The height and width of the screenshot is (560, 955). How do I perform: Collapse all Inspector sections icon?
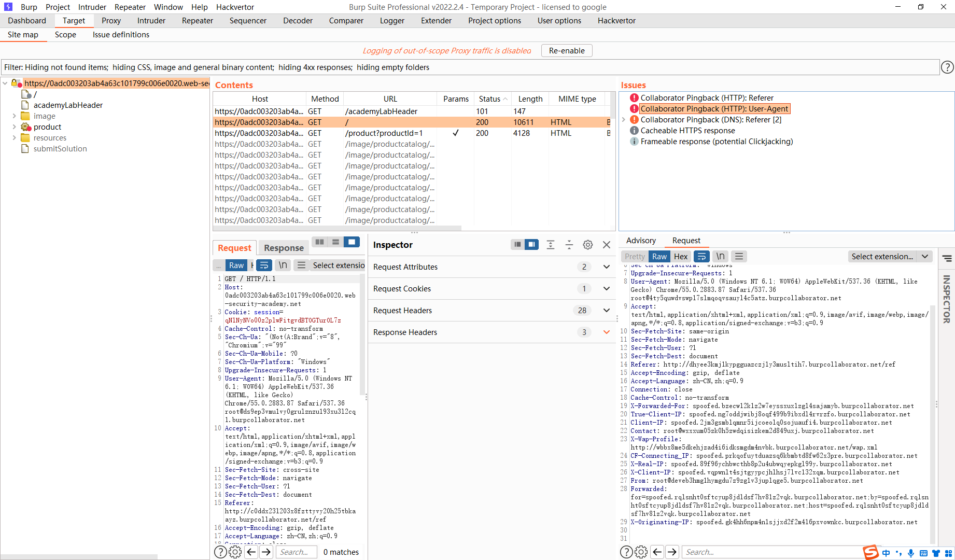[x=569, y=245]
